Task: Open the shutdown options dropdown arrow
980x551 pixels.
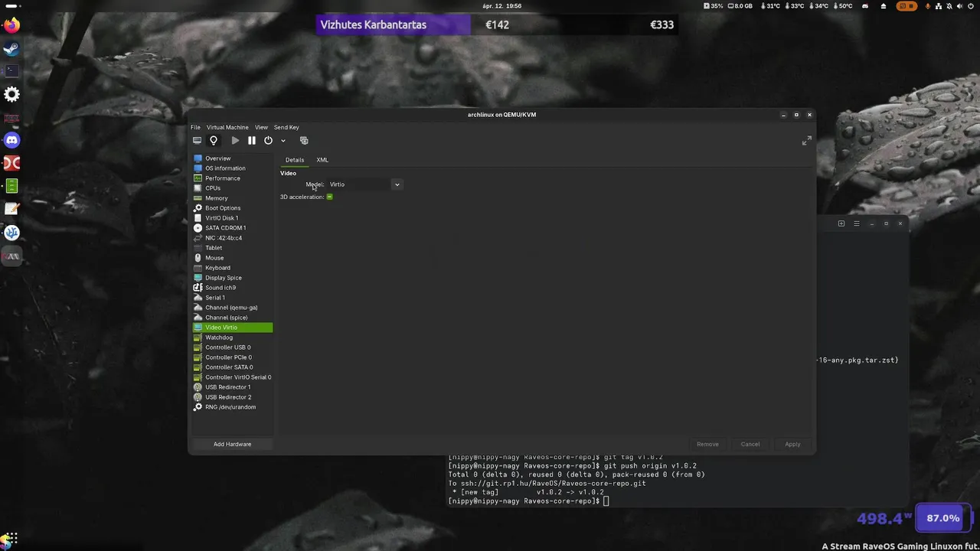Action: (283, 141)
